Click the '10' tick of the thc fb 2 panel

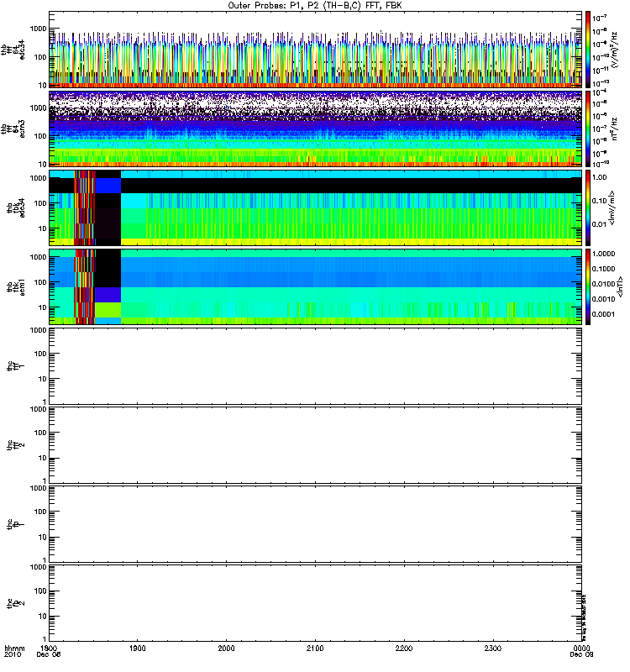pyautogui.click(x=42, y=617)
